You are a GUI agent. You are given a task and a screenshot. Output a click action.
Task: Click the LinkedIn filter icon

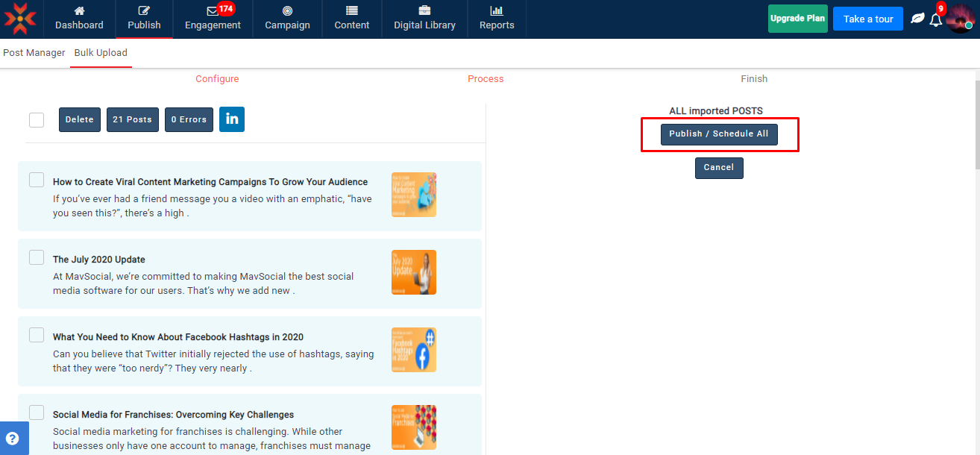[231, 119]
